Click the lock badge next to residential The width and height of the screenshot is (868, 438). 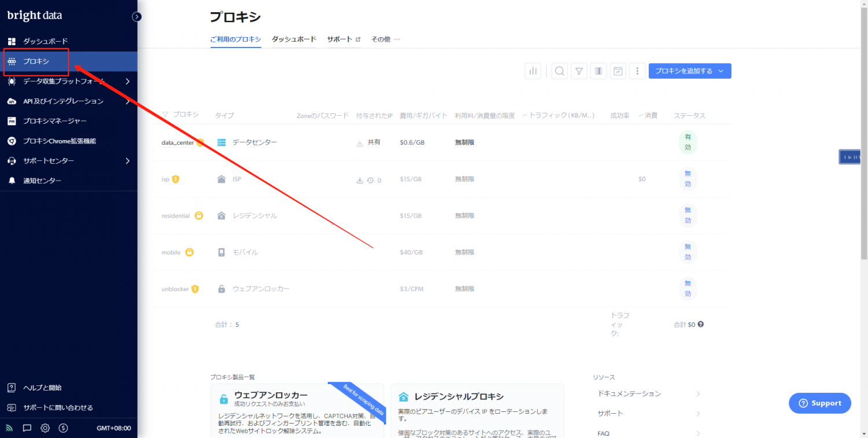coord(198,216)
